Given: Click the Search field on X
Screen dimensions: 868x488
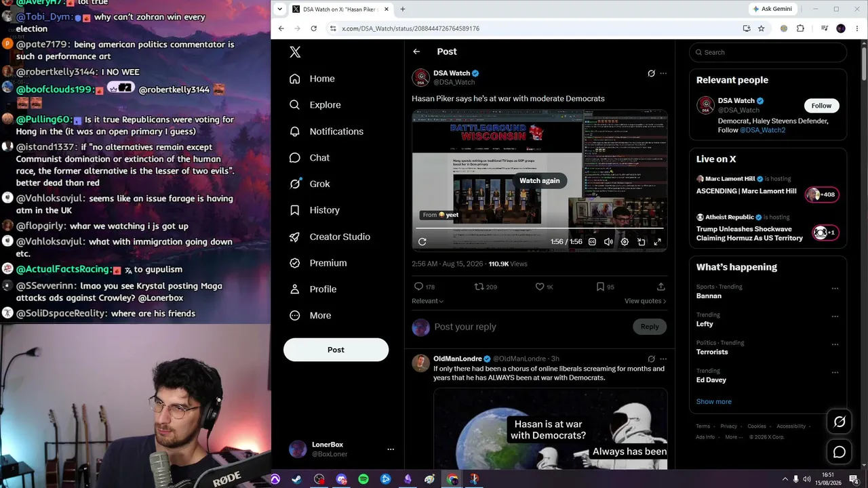Looking at the screenshot, I should (x=768, y=52).
